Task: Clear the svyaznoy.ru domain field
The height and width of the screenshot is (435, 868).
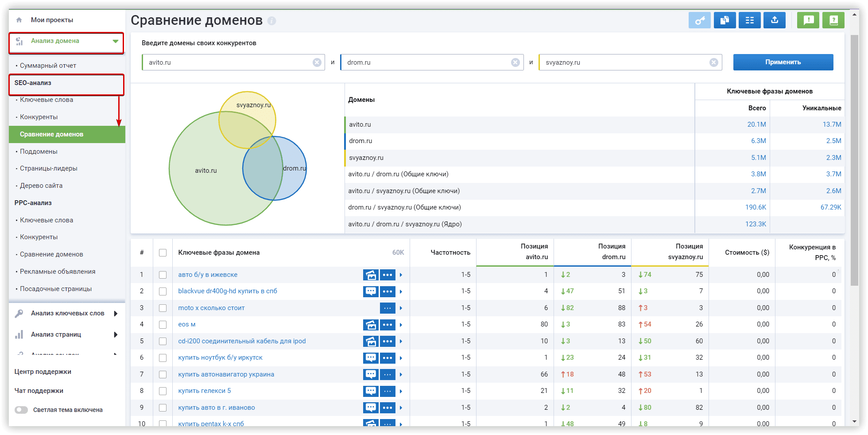Action: pyautogui.click(x=714, y=62)
